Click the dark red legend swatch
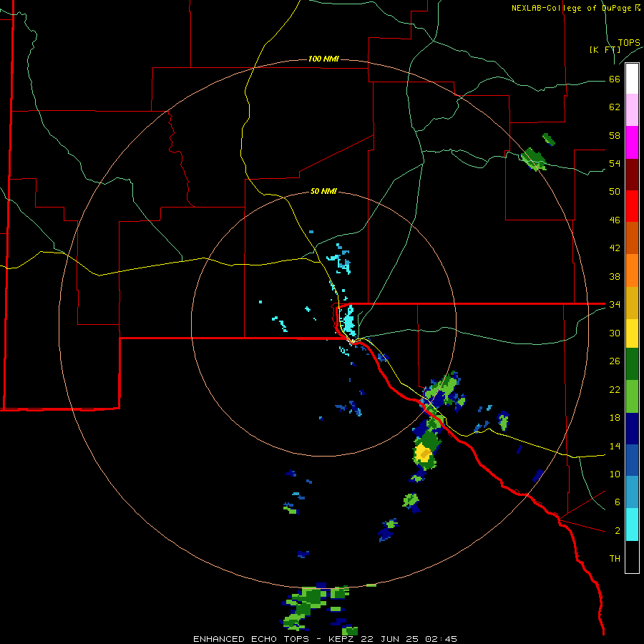The image size is (644, 644). coord(632,174)
